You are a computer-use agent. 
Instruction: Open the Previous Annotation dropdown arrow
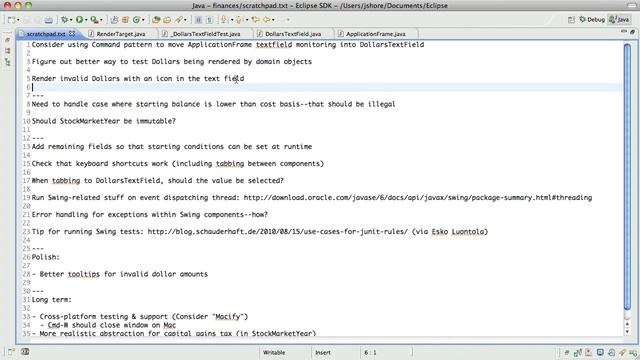point(247,20)
